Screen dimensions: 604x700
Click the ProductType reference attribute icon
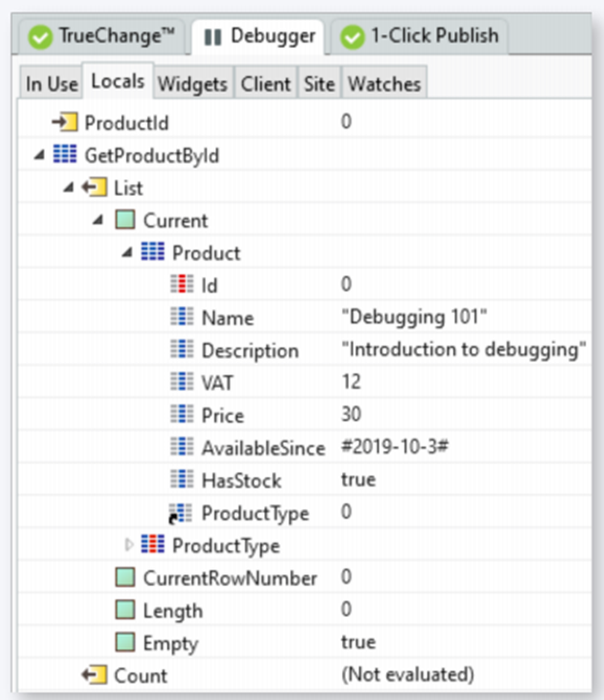180,513
